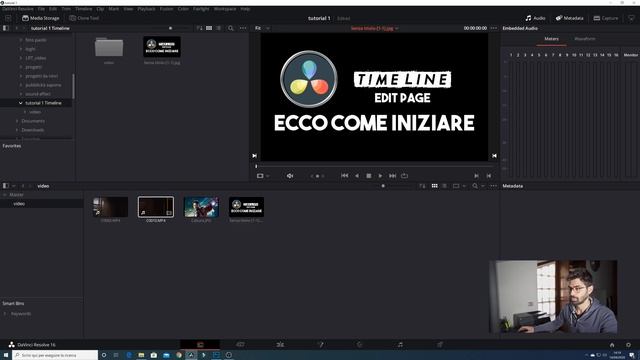The width and height of the screenshot is (640, 360).
Task: Toggle loop playback in the viewer
Action: 404,176
